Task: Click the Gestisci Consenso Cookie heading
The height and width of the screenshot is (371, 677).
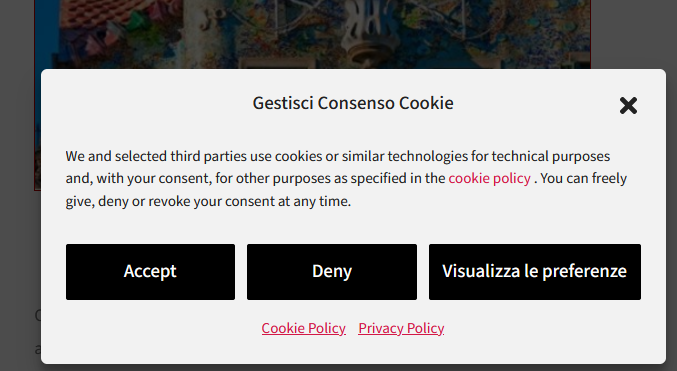Action: [353, 103]
